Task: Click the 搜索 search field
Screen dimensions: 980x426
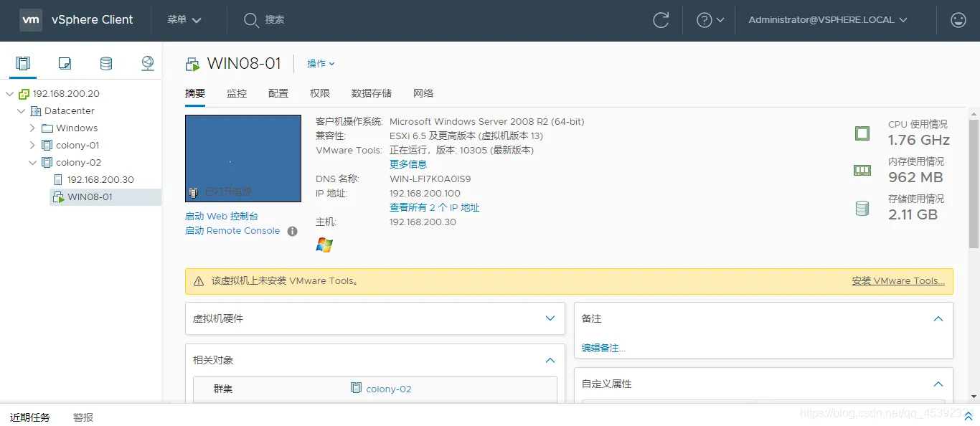Action: click(275, 20)
